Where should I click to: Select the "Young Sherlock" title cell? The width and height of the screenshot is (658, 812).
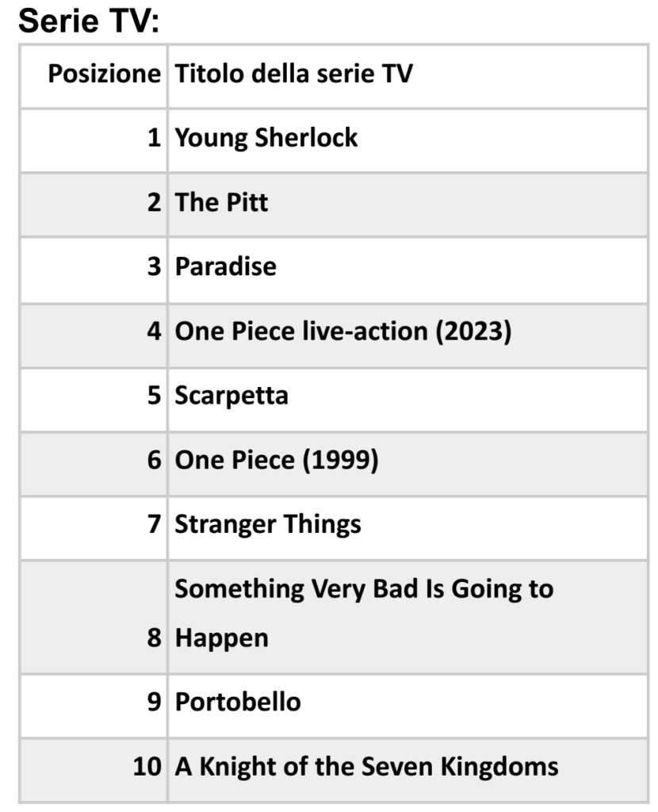(266, 138)
